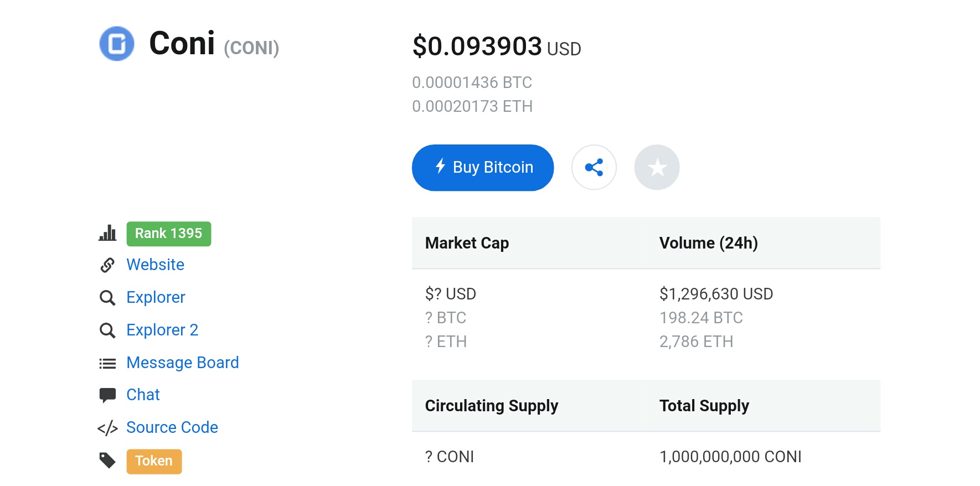Toggle the star watchlist button

click(657, 167)
